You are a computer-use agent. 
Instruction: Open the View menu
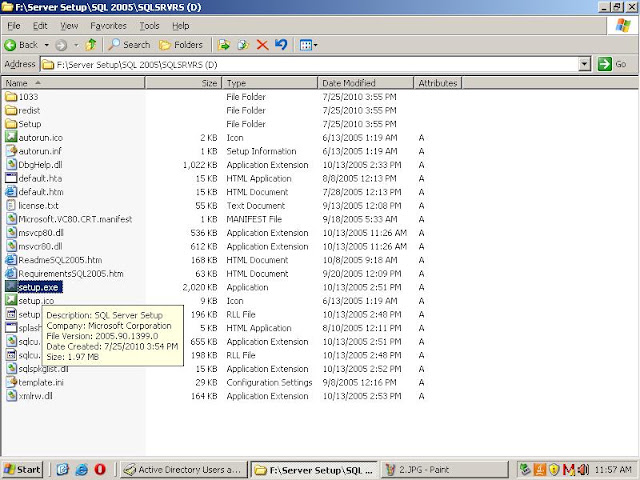click(69, 26)
